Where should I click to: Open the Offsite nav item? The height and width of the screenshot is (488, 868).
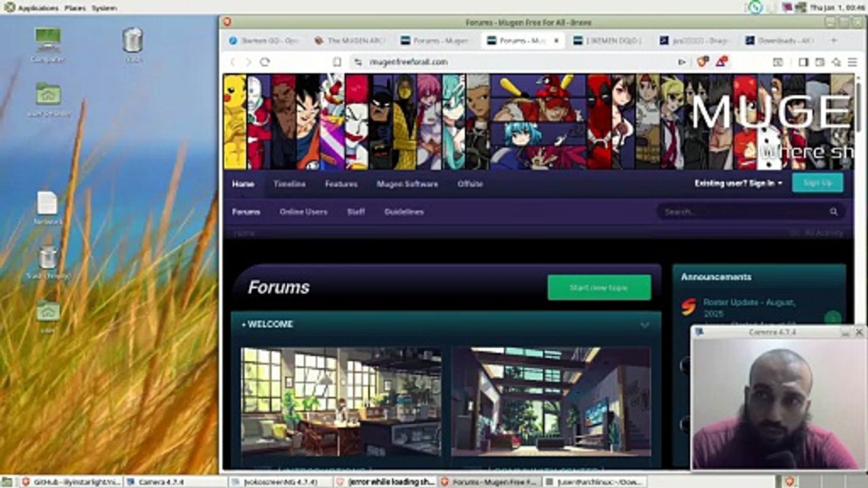pos(470,184)
